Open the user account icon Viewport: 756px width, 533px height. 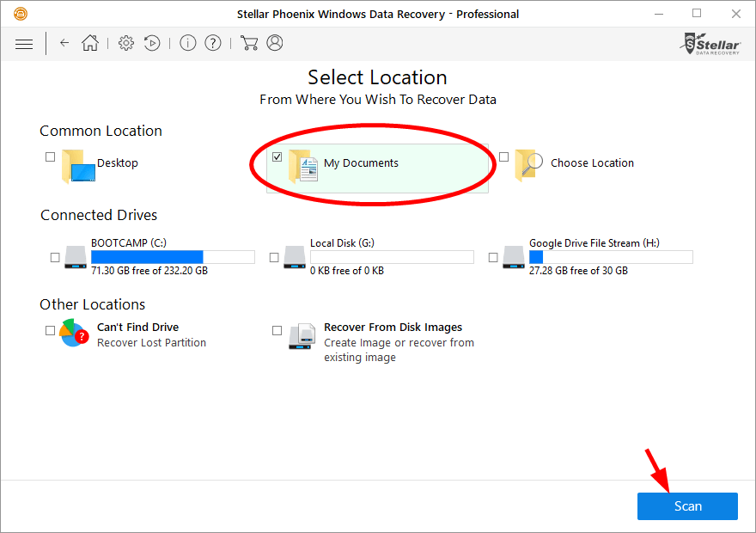pos(275,43)
